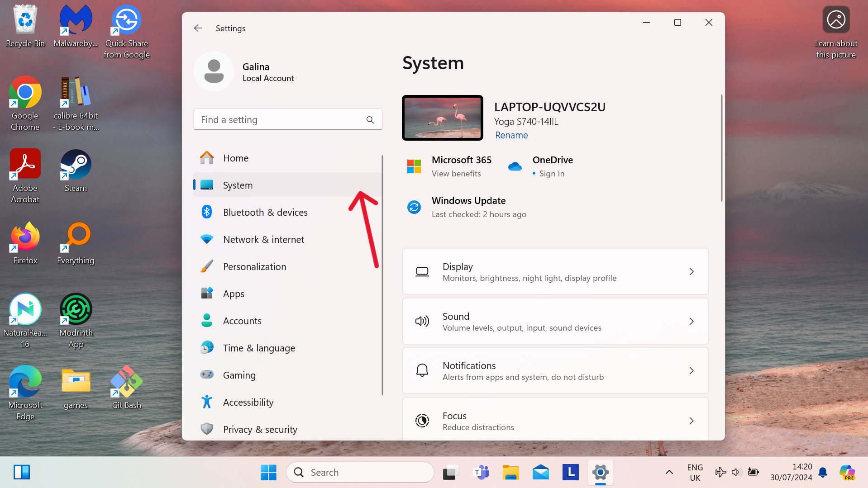
Task: Select the Microsoft Edge desktop icon
Action: [25, 393]
